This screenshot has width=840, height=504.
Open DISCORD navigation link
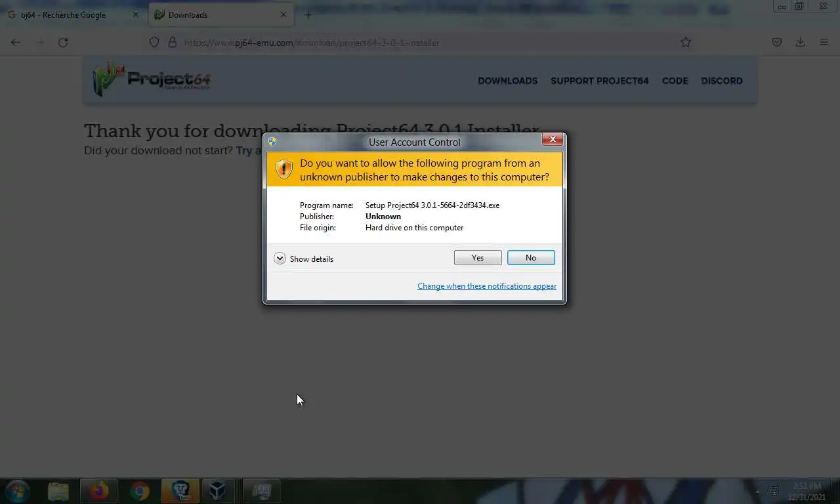point(722,81)
